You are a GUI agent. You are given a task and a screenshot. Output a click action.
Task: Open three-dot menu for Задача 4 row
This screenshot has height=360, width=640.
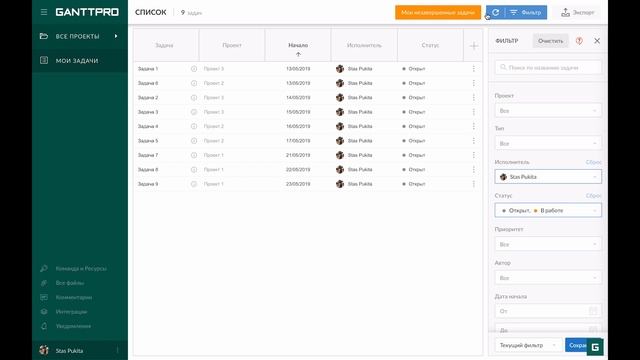pyautogui.click(x=473, y=127)
